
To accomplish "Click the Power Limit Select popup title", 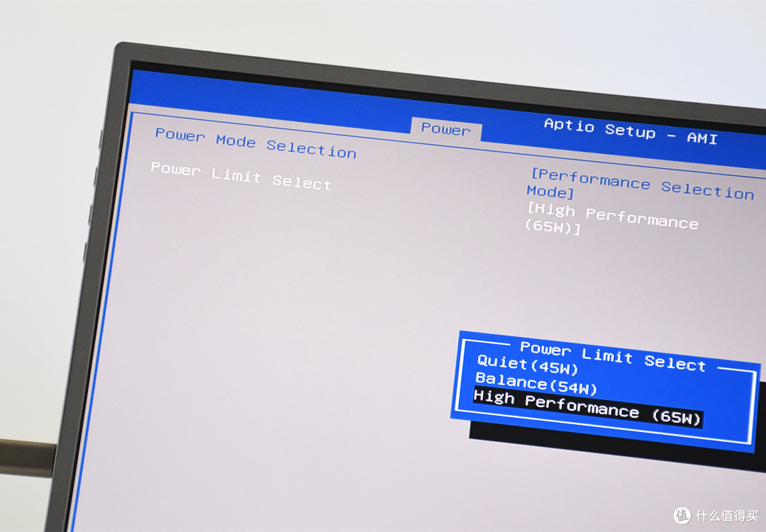I will 613,355.
